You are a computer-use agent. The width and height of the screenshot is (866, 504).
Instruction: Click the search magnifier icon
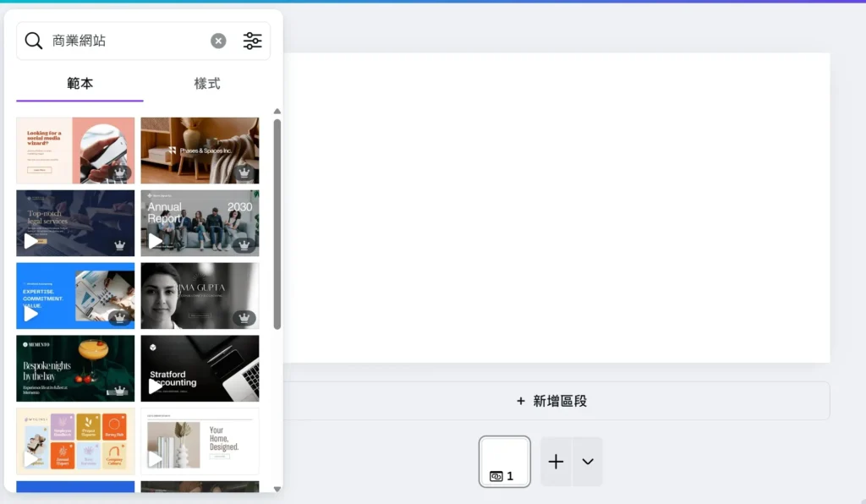pos(34,41)
